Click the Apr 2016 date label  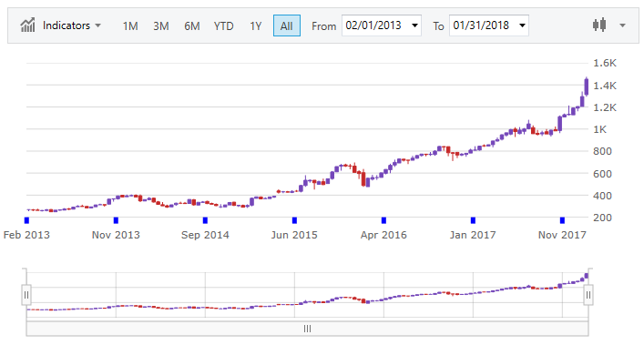[383, 235]
